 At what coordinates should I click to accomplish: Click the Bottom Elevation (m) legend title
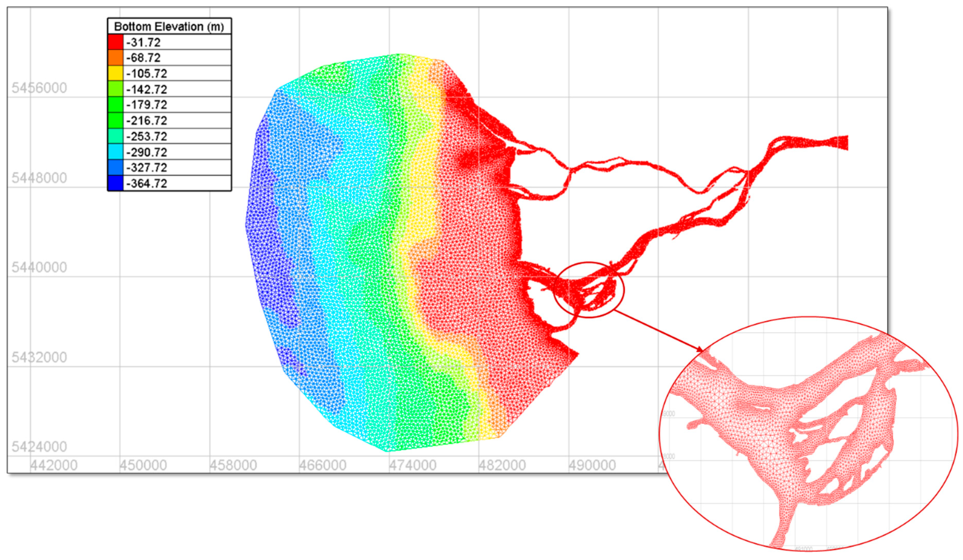click(169, 26)
